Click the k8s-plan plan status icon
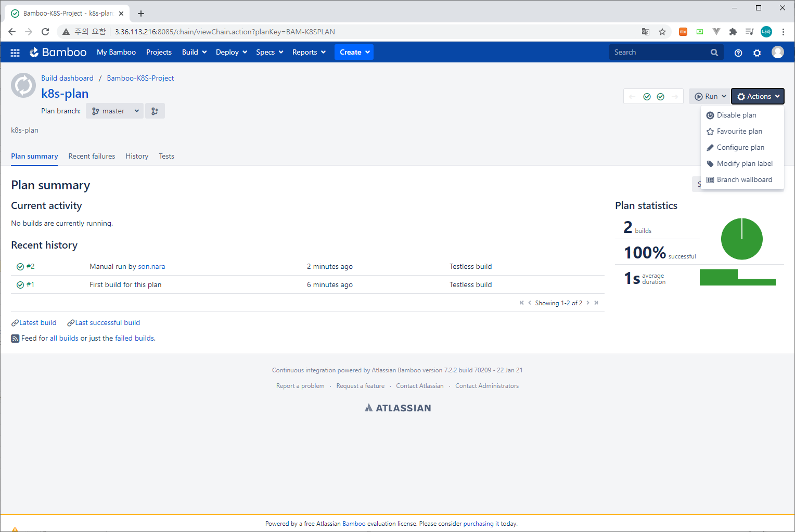The image size is (795, 532). (23, 85)
